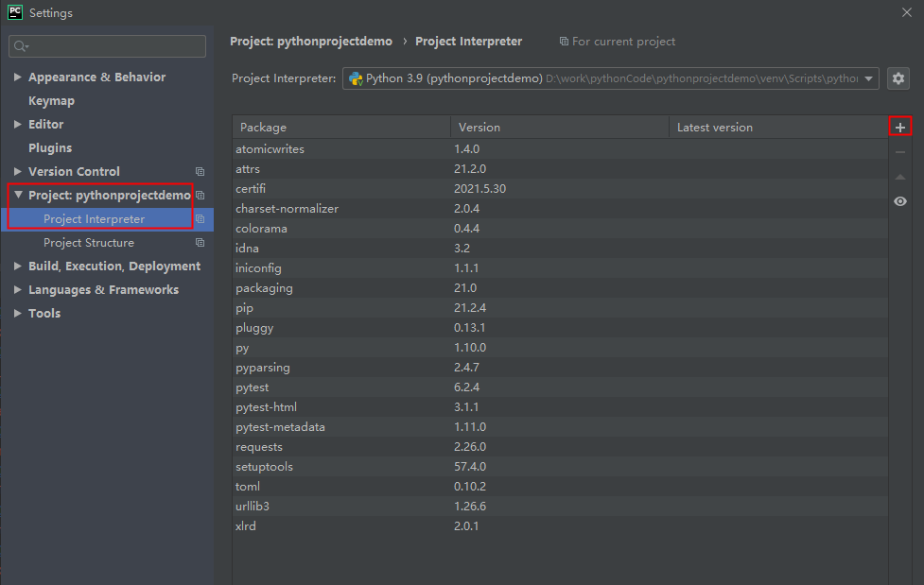The height and width of the screenshot is (585, 924).
Task: Select the toml package row
Action: (x=560, y=486)
